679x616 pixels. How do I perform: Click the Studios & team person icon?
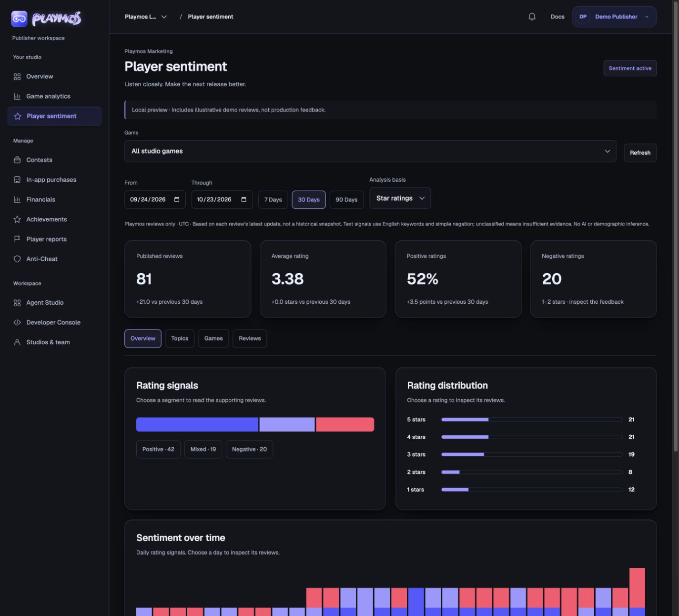click(x=17, y=342)
